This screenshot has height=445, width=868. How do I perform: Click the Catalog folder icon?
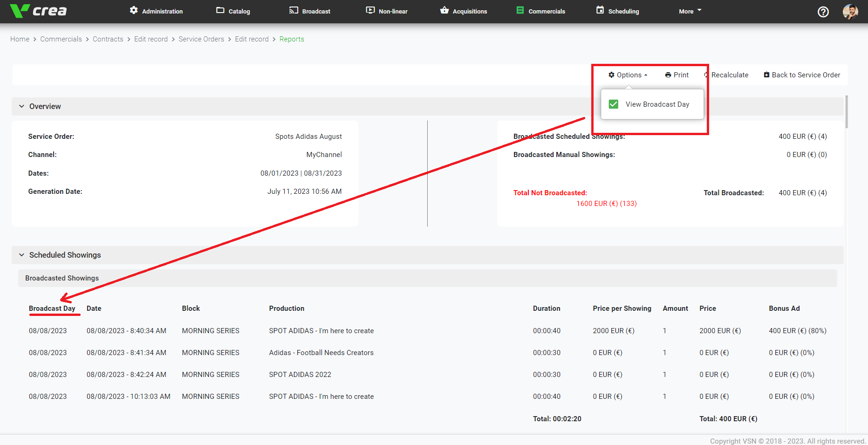tap(220, 10)
